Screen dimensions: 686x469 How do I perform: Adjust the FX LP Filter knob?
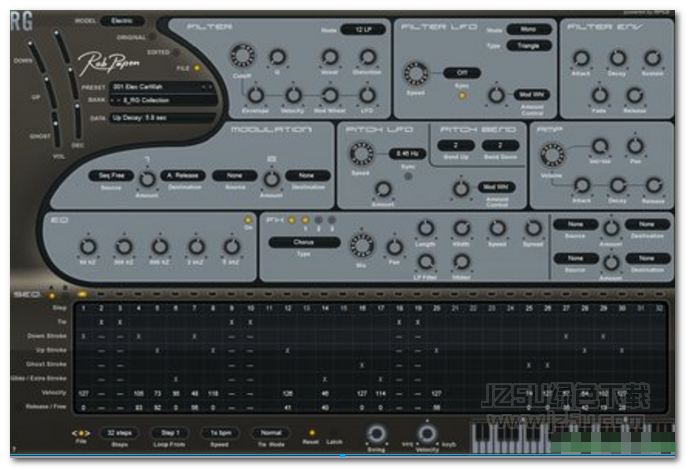pos(425,262)
